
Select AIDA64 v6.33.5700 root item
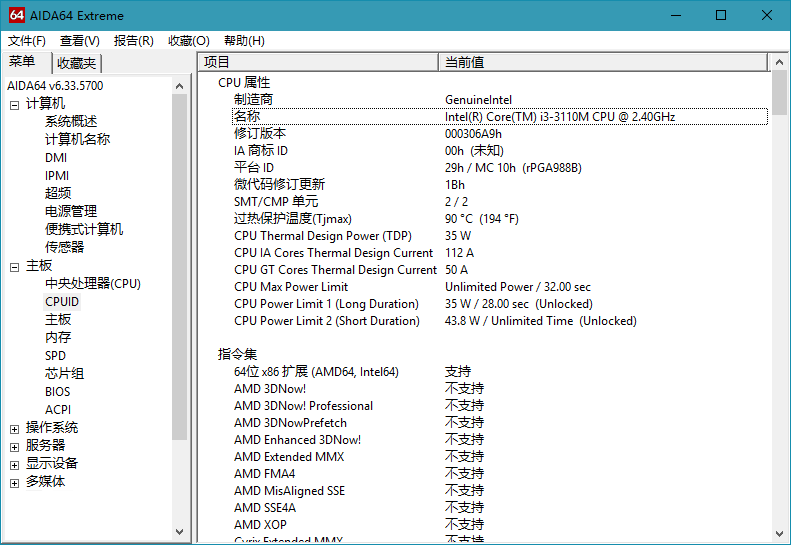(55, 86)
